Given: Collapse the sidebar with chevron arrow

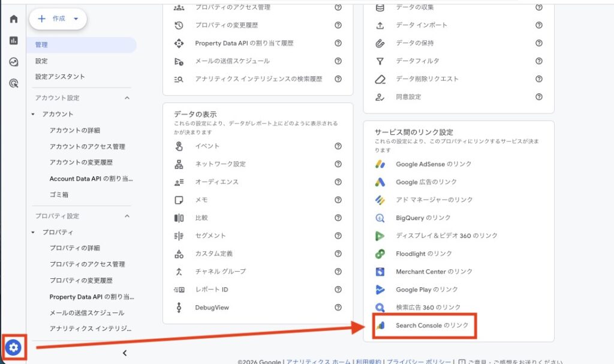Looking at the screenshot, I should (x=125, y=353).
